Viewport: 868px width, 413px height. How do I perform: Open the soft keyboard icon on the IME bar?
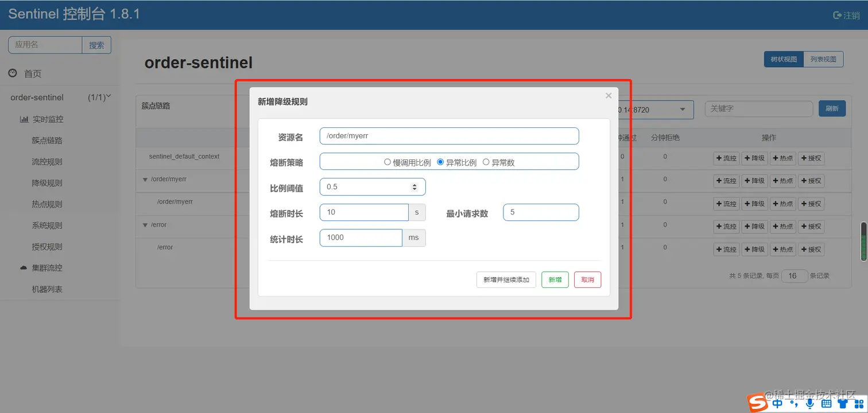click(x=826, y=404)
